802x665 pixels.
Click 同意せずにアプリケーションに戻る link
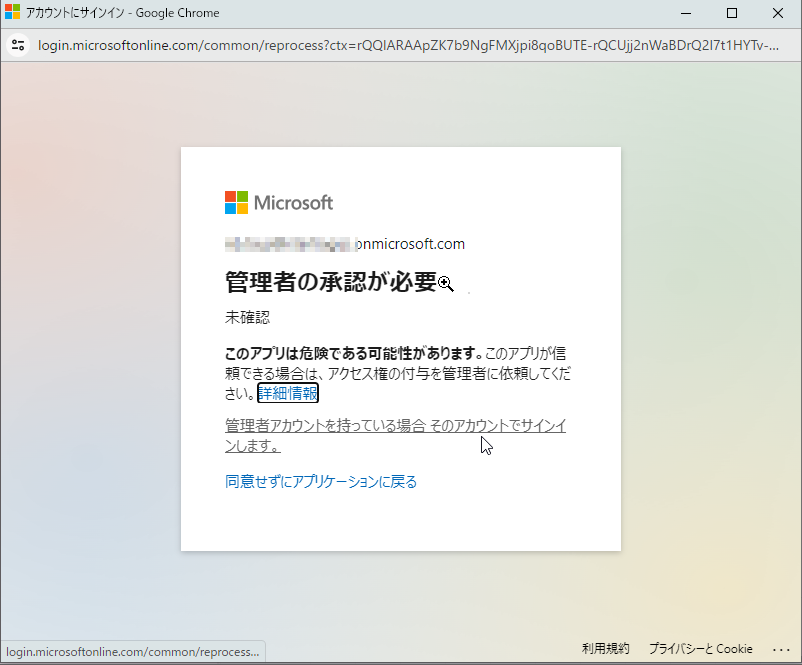pos(321,482)
